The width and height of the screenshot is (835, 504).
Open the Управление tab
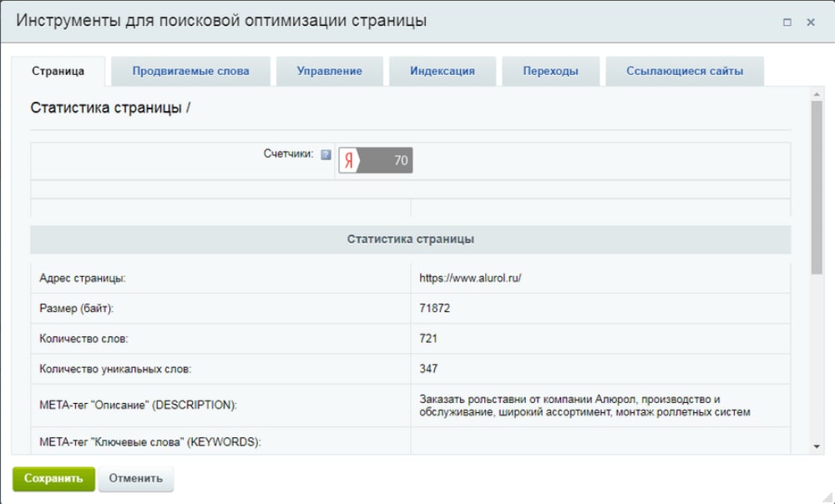[x=329, y=71]
